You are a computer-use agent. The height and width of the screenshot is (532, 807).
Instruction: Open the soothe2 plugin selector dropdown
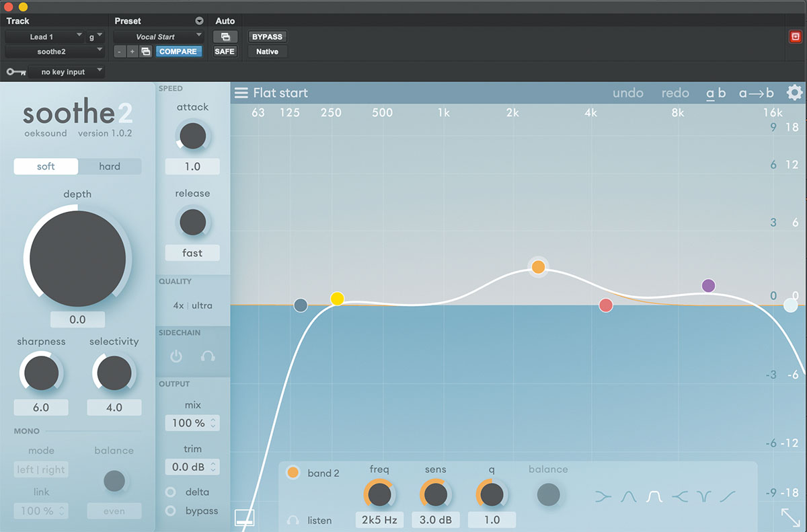click(55, 51)
